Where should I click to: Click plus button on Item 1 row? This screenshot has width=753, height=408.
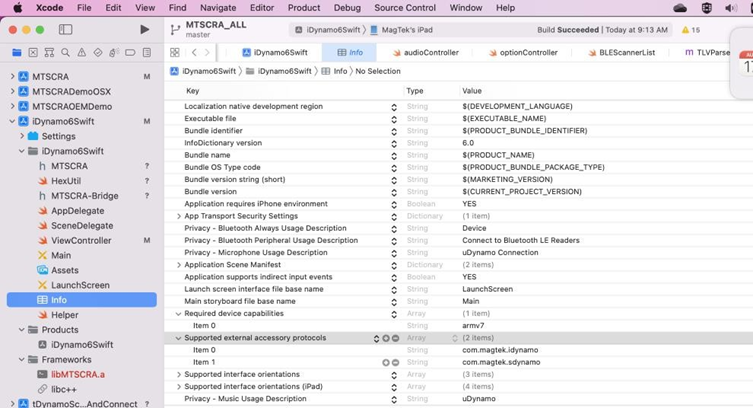[x=386, y=362]
